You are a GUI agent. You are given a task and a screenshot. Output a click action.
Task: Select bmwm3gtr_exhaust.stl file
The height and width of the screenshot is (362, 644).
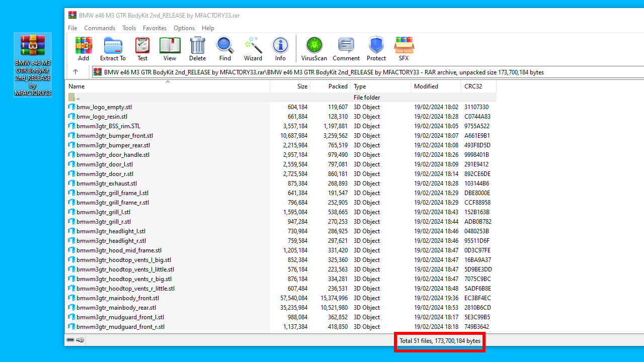[x=281, y=184]
